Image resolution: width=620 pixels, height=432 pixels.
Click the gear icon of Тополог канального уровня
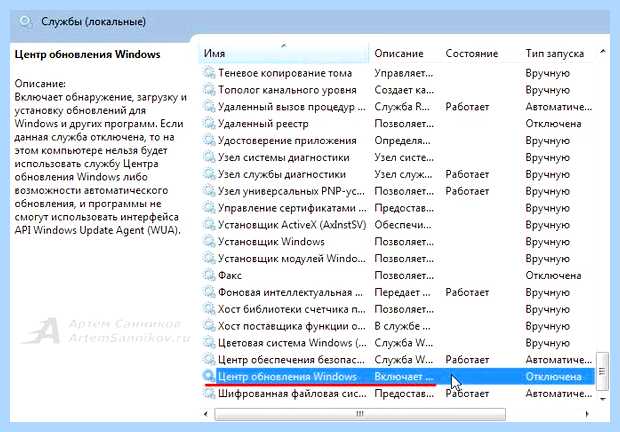[208, 90]
